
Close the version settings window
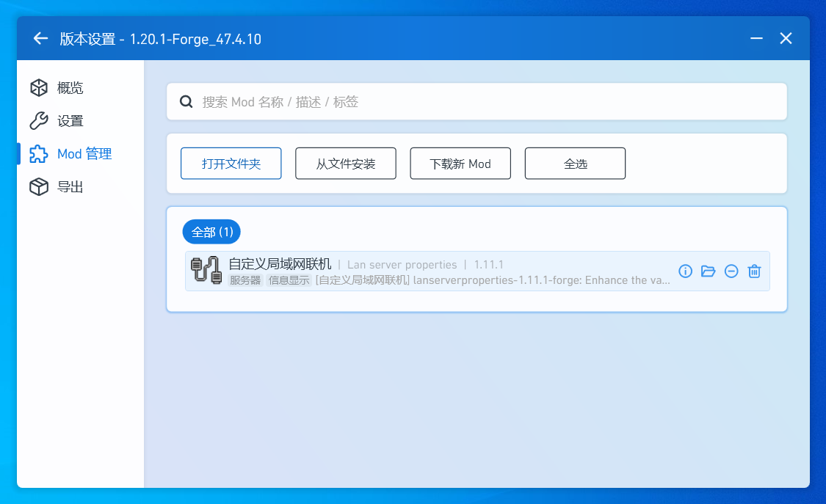pos(786,38)
